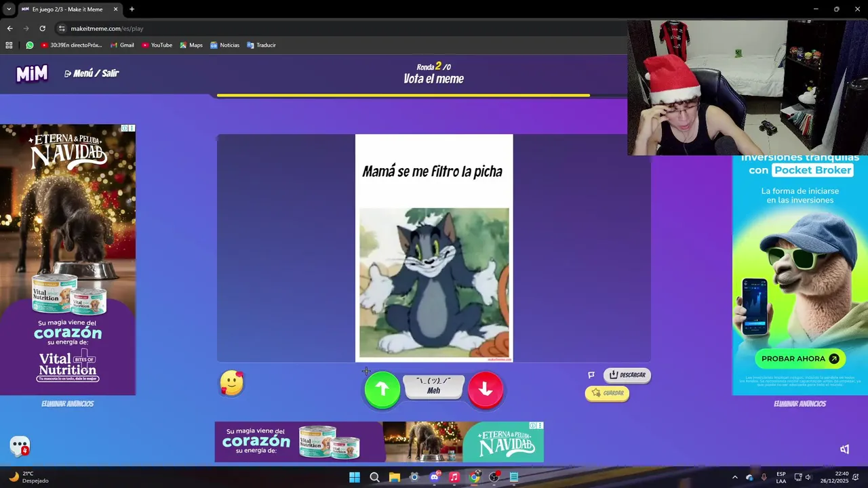The width and height of the screenshot is (868, 488).
Task: Open the Gmail bookmark
Action: click(122, 45)
